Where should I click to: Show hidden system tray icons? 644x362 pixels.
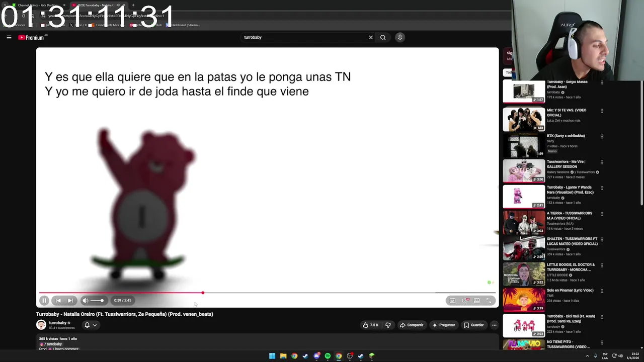pyautogui.click(x=587, y=356)
